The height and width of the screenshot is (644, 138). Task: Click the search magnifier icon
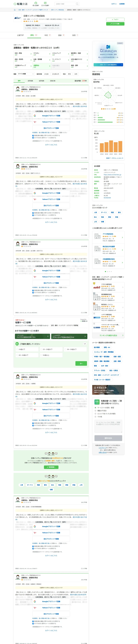point(77,4)
